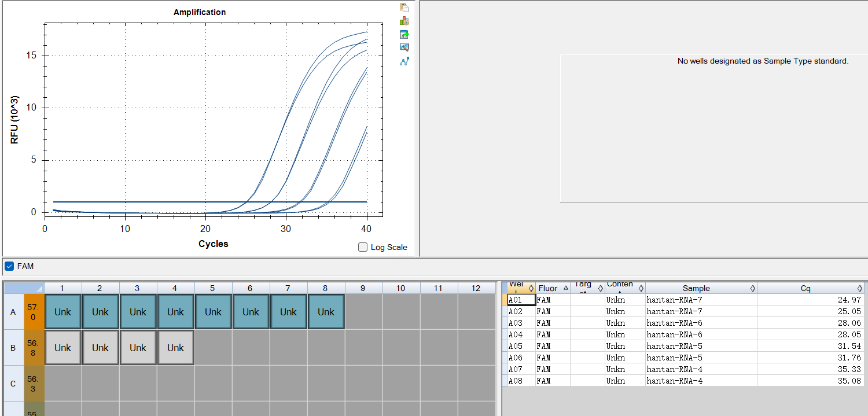Enable the Log Scale checkbox
Image resolution: width=868 pixels, height=416 pixels.
363,247
